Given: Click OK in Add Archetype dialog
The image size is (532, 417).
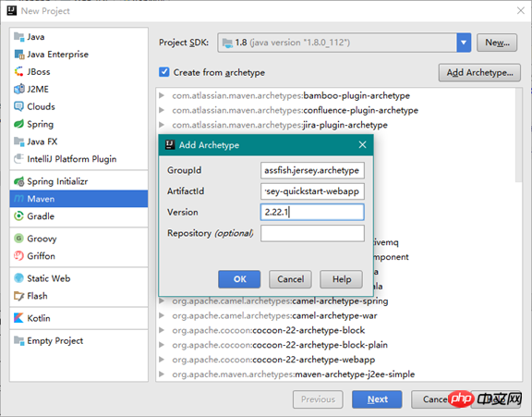Looking at the screenshot, I should [239, 279].
